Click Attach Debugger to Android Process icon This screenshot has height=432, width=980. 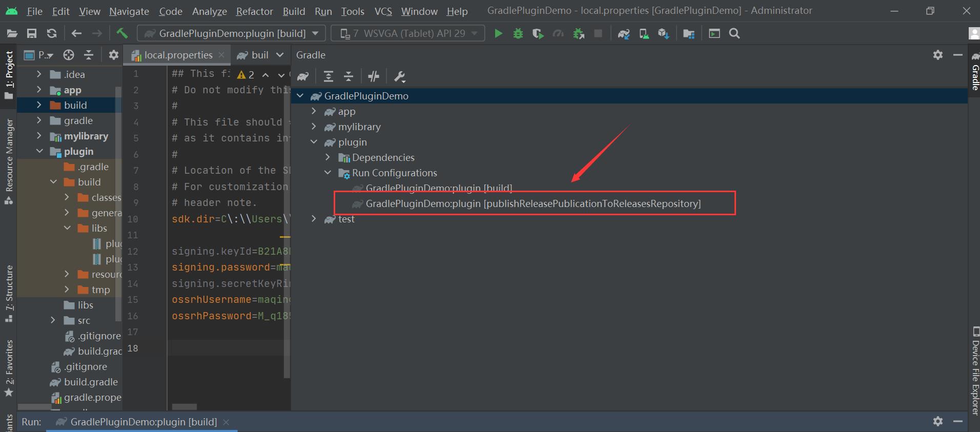(x=579, y=34)
